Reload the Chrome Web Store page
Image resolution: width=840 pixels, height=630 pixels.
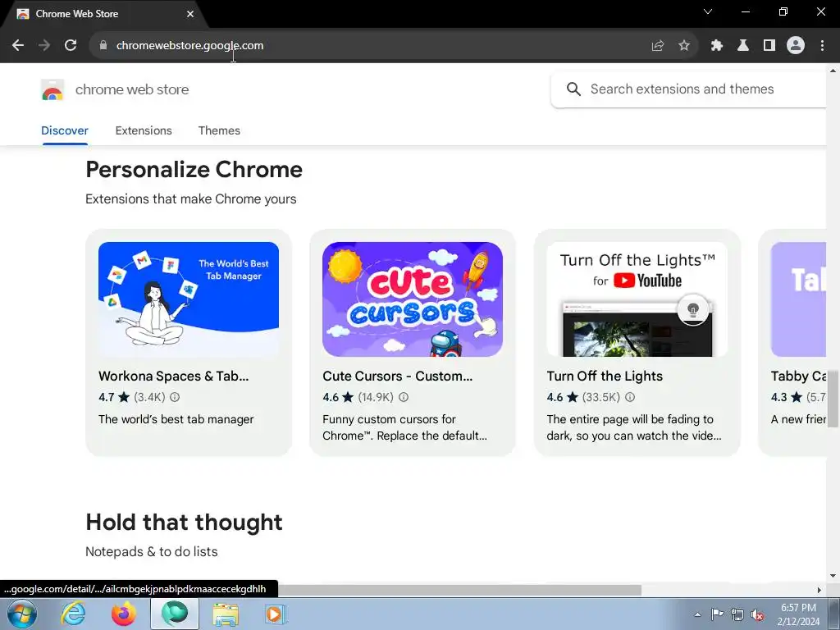(71, 46)
